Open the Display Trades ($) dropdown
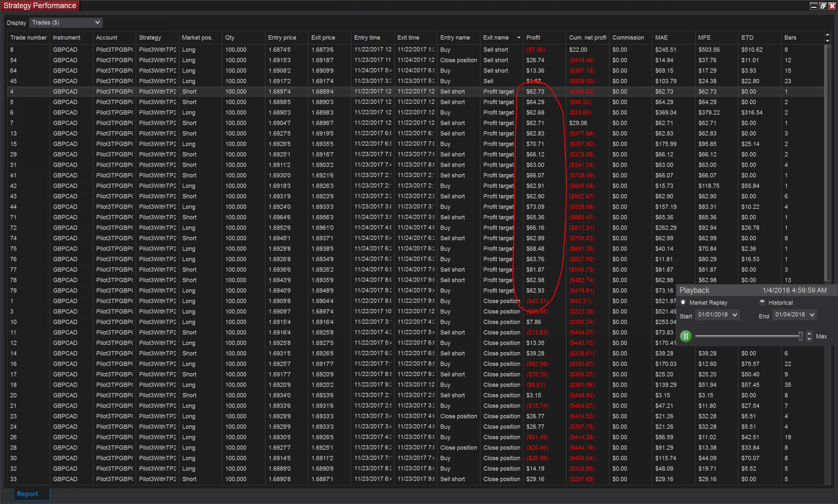Screen dimensions: 838x504 [x=66, y=22]
